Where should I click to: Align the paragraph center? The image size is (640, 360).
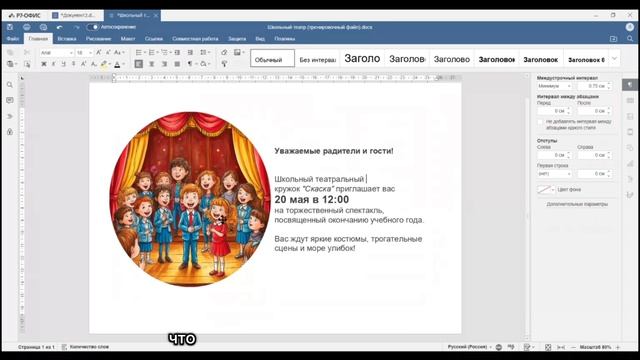[x=151, y=64]
